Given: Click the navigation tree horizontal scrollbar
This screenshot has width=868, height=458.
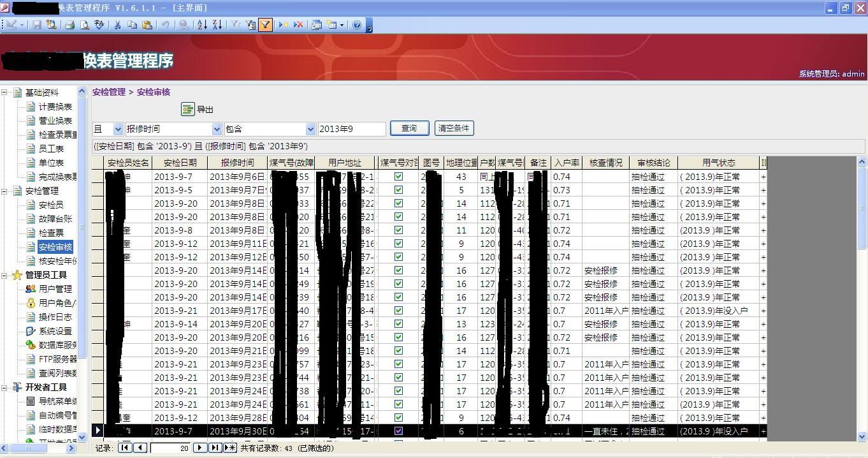Looking at the screenshot, I should pos(39,448).
